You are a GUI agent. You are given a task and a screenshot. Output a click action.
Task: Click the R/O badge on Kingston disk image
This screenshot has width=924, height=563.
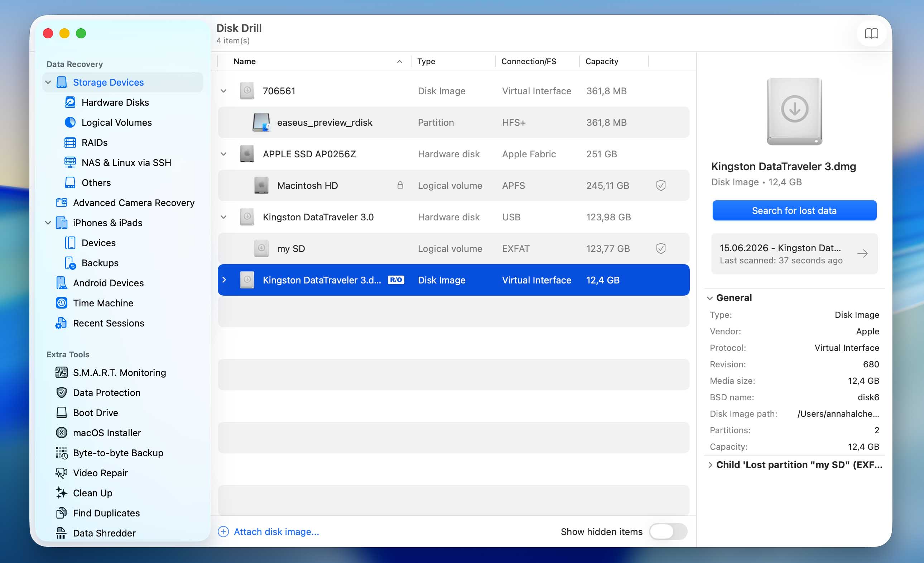point(396,280)
